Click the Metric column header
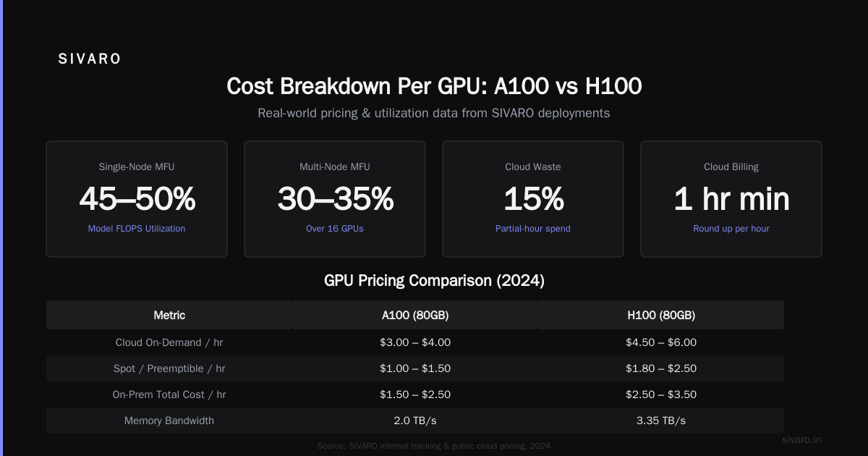 169,316
